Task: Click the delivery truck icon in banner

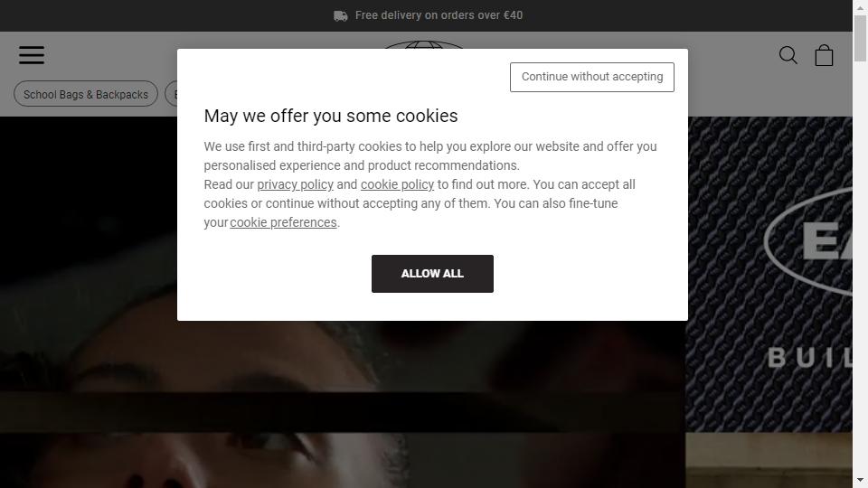Action: tap(341, 16)
